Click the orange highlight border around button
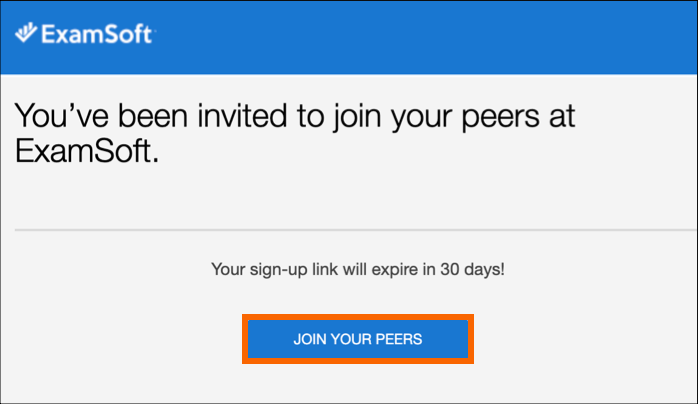This screenshot has height=404, width=698. point(358,317)
